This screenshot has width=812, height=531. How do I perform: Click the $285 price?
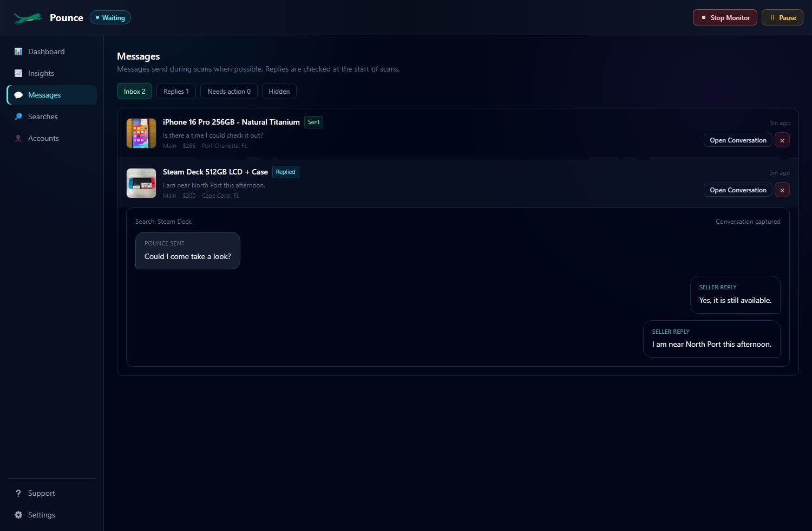click(x=189, y=146)
